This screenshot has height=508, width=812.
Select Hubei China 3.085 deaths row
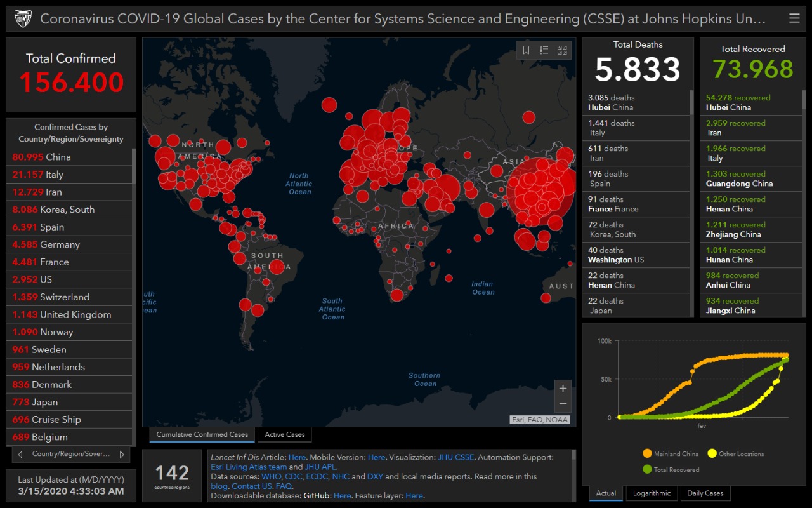tap(636, 102)
